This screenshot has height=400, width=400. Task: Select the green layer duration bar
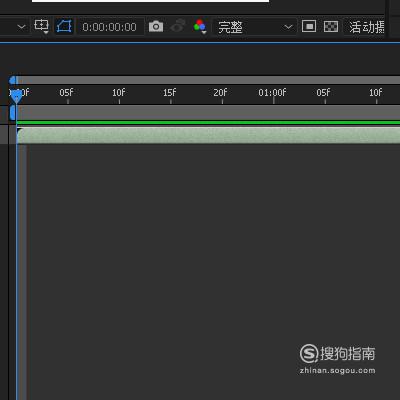[x=208, y=136]
